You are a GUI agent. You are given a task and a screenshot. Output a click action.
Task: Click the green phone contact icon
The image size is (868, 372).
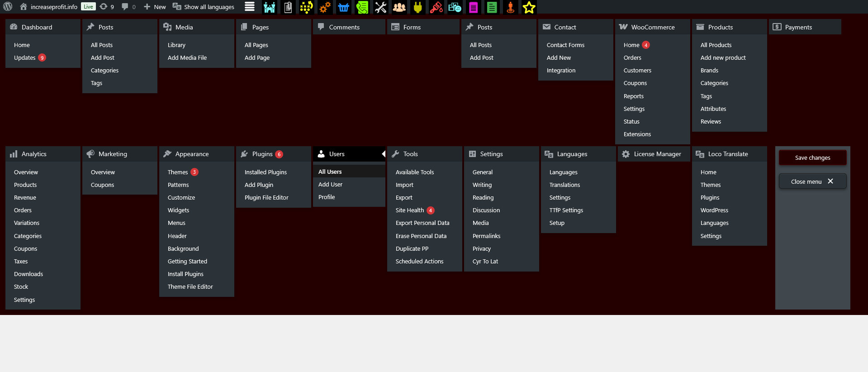pyautogui.click(x=362, y=7)
